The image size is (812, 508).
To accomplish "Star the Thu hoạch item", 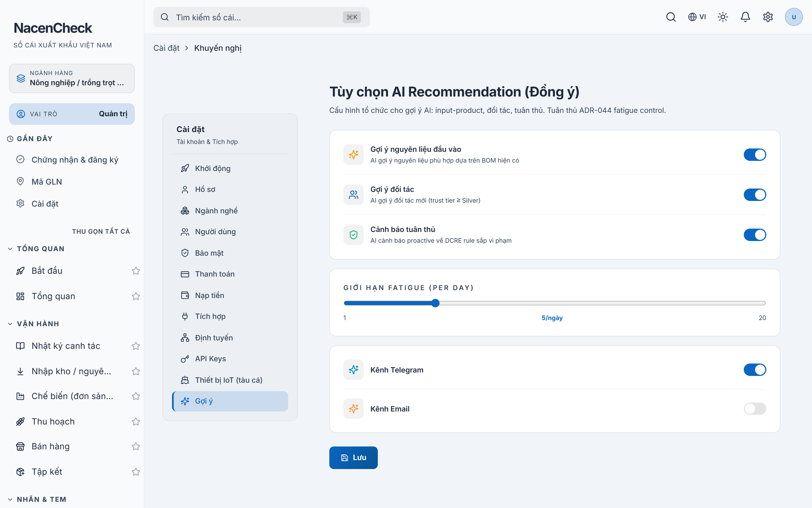I will [136, 422].
